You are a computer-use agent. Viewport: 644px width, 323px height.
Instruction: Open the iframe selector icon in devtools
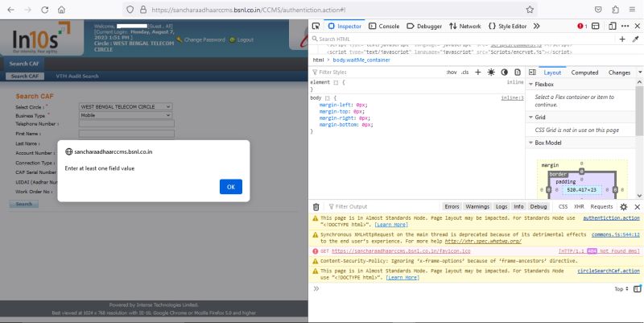coord(595,26)
